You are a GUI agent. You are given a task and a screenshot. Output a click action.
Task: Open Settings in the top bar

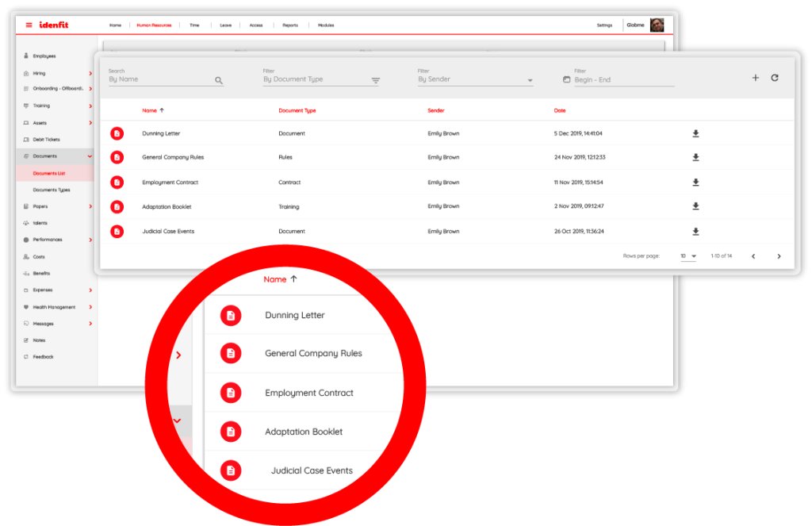604,25
